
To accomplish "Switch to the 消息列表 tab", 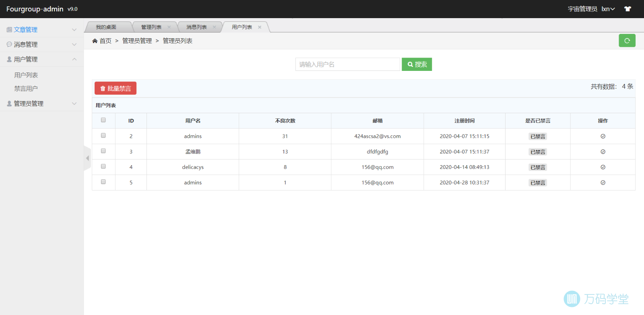I will point(196,27).
